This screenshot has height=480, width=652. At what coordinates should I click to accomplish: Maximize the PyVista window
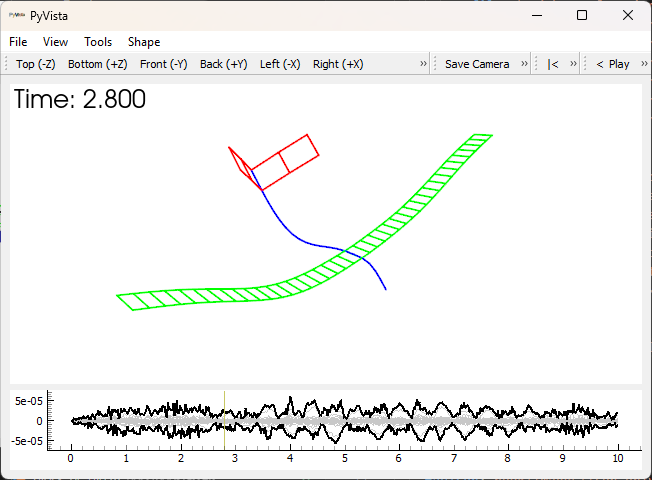pyautogui.click(x=582, y=15)
